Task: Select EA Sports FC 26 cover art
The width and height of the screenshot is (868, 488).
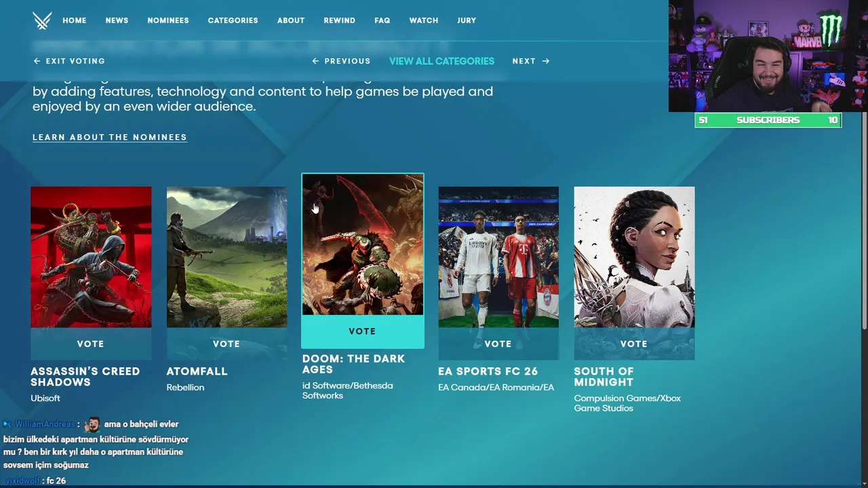Action: [498, 257]
